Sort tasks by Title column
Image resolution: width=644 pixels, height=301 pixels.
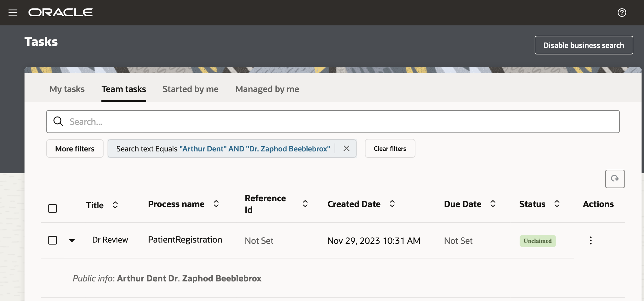tap(115, 205)
